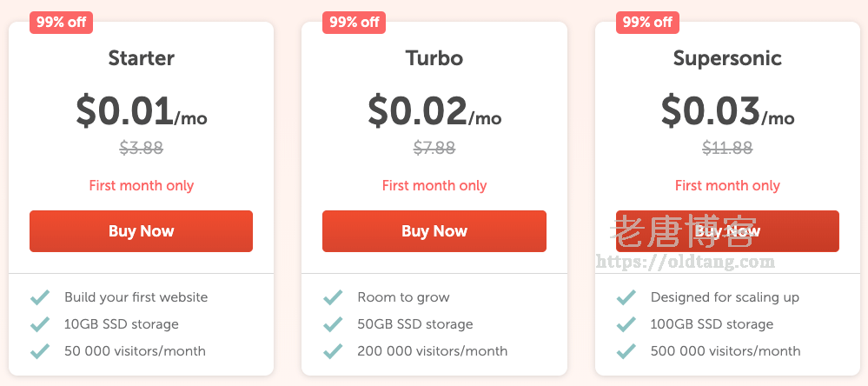Screen dimensions: 868x386
Task: Click the 99% off badge on Supersonic
Action: [x=647, y=22]
